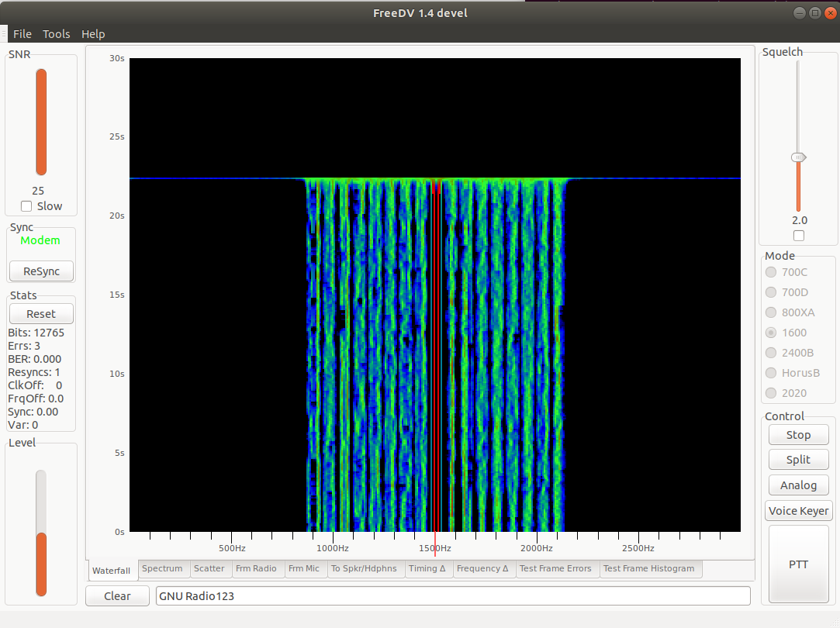Image resolution: width=840 pixels, height=628 pixels.
Task: Activate the PTT button
Action: click(x=798, y=564)
